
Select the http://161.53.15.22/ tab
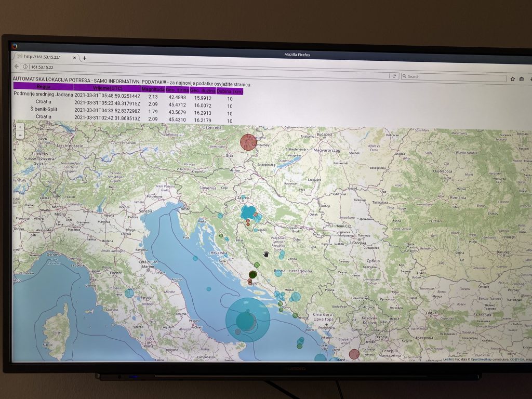point(44,57)
